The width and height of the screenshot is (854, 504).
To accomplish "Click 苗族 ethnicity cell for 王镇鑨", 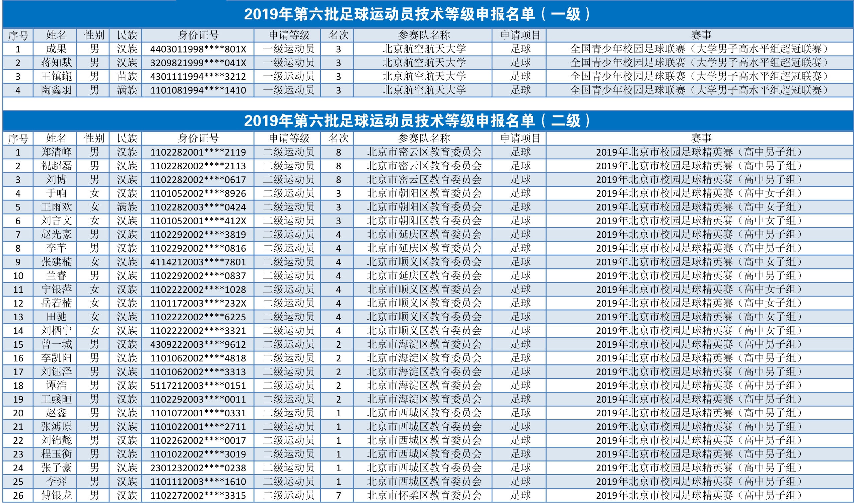I will coord(127,76).
